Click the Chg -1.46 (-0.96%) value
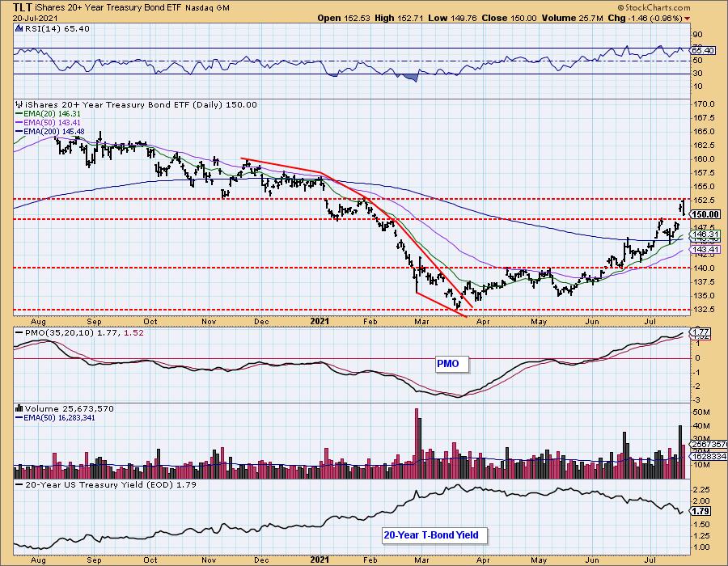 pos(645,18)
